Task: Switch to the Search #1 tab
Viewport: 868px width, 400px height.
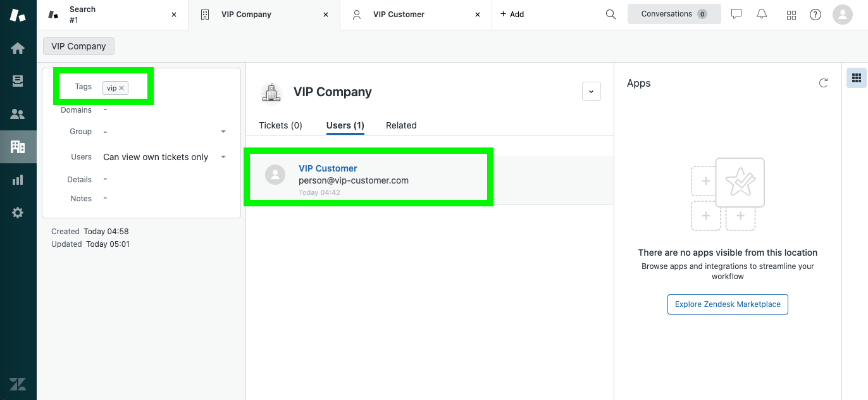Action: [113, 15]
